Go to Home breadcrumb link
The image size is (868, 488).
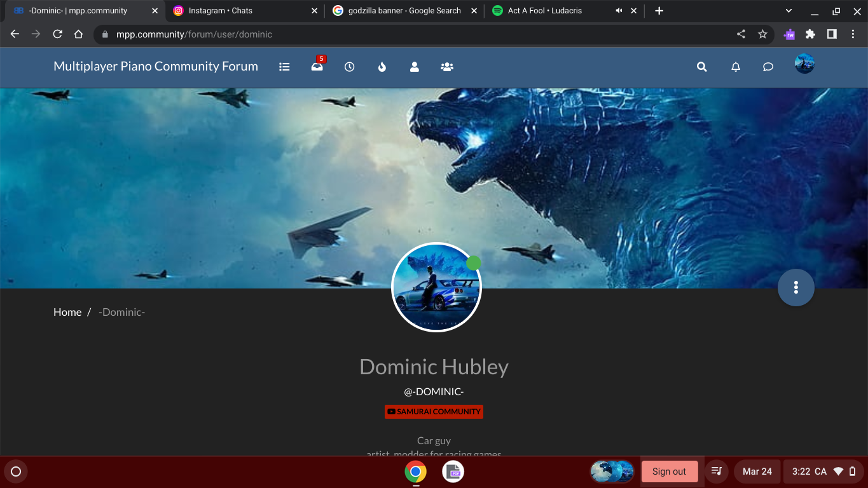(67, 312)
